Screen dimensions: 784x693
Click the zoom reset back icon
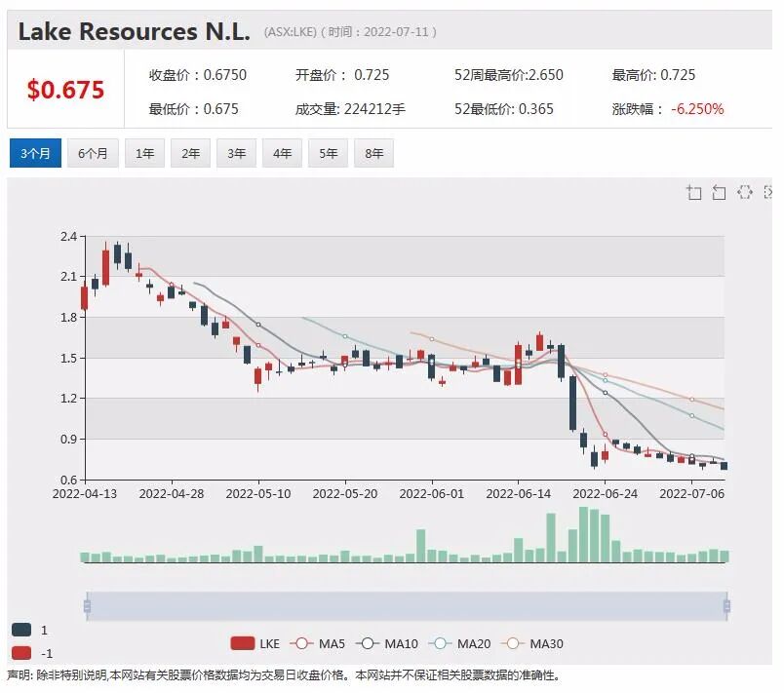click(x=719, y=192)
